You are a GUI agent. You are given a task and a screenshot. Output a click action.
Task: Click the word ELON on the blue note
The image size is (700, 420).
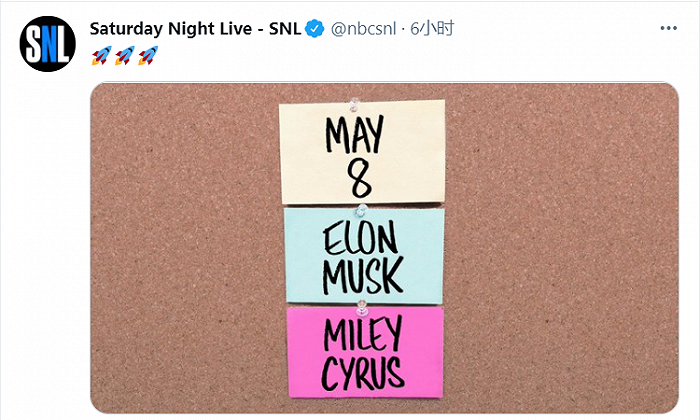tap(362, 237)
